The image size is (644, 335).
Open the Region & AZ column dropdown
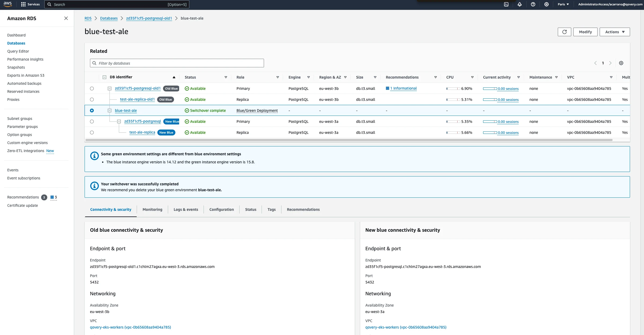pos(345,77)
